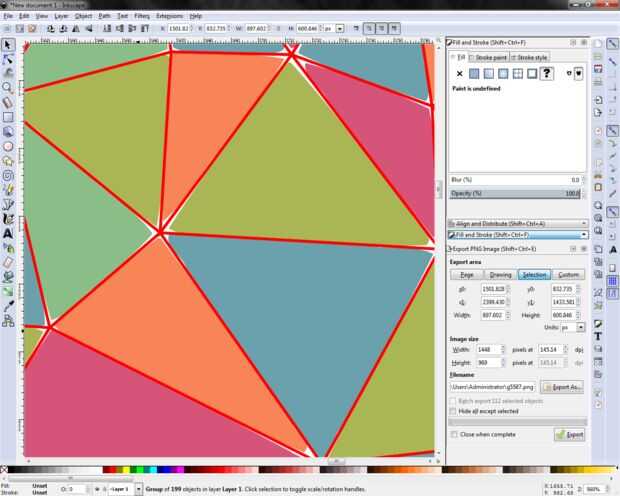Choose Pattern paint in Fill tab
This screenshot has width=620, height=496.
(518, 74)
